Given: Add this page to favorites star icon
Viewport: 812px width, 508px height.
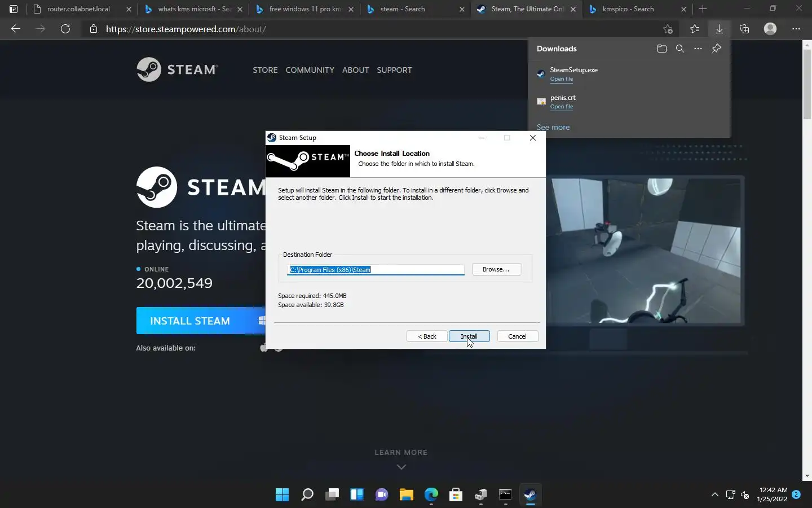Looking at the screenshot, I should point(668,29).
